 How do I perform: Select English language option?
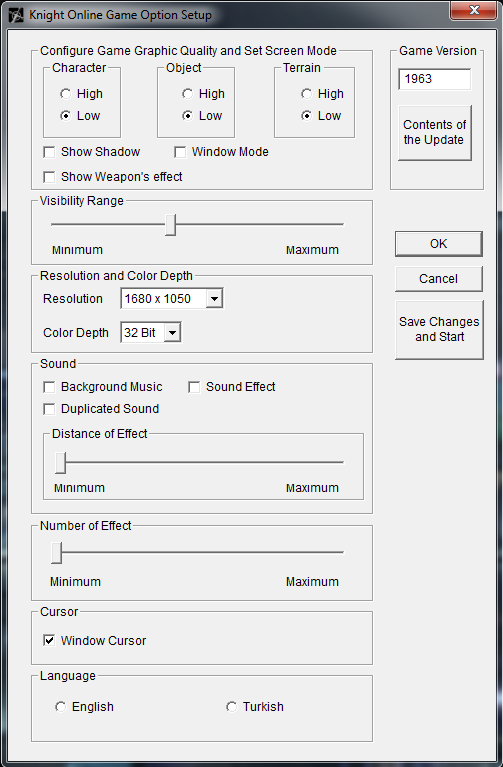pyautogui.click(x=60, y=707)
